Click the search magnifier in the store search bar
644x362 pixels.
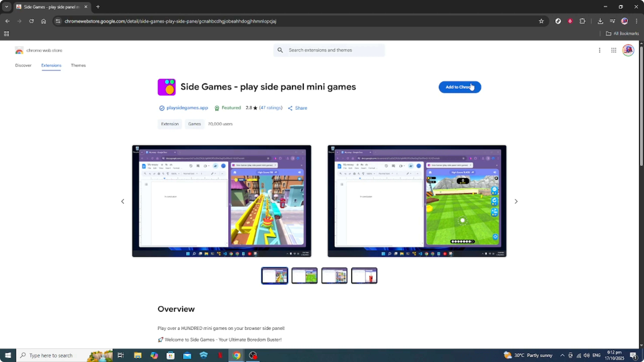(x=280, y=50)
